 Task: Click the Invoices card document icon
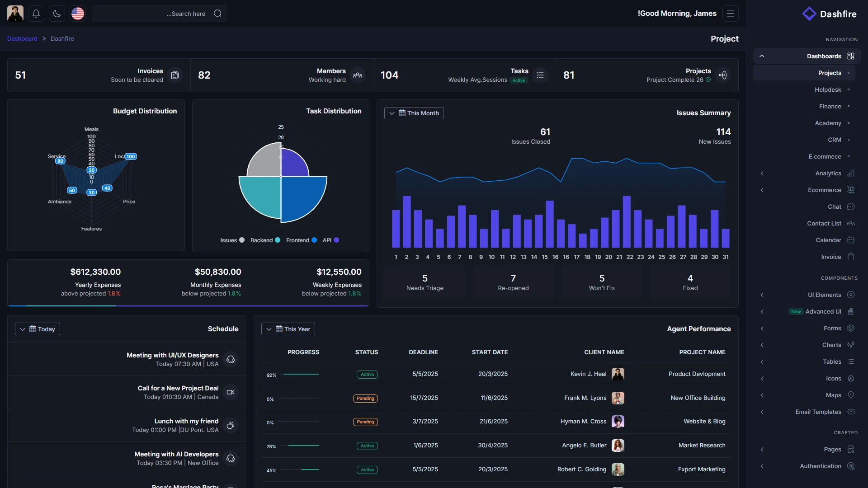(175, 75)
